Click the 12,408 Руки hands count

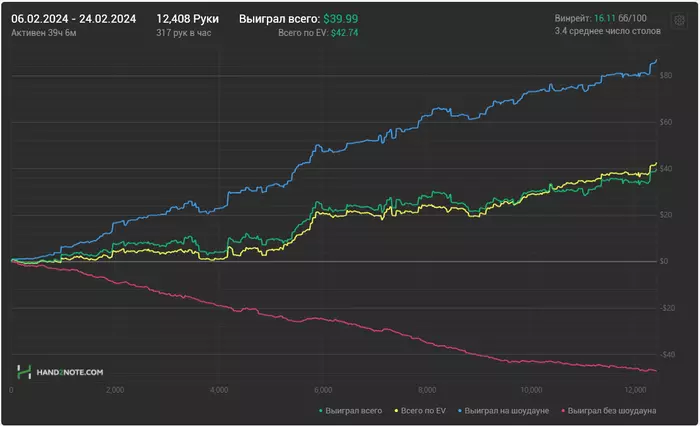pyautogui.click(x=188, y=19)
